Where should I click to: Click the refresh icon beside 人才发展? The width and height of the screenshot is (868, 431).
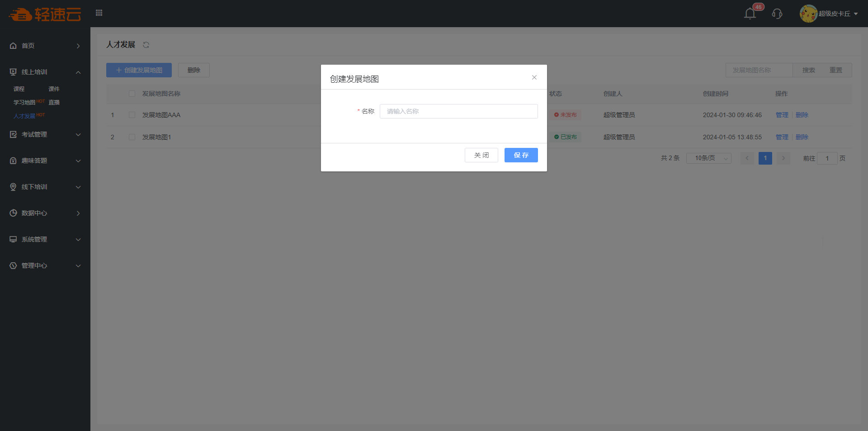click(x=146, y=45)
